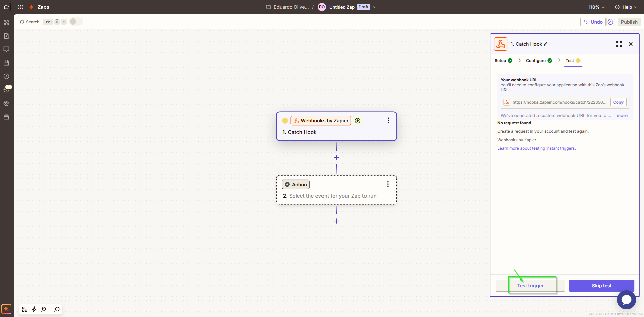This screenshot has width=644, height=317.
Task: Click the orange Zaps bolt logo
Action: [31, 7]
